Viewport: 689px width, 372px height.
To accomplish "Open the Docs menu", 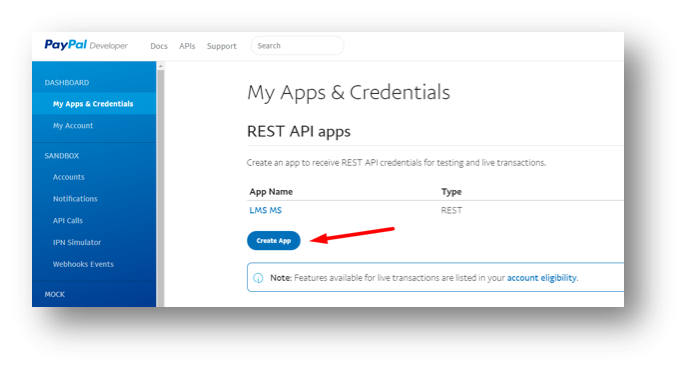I will (159, 46).
